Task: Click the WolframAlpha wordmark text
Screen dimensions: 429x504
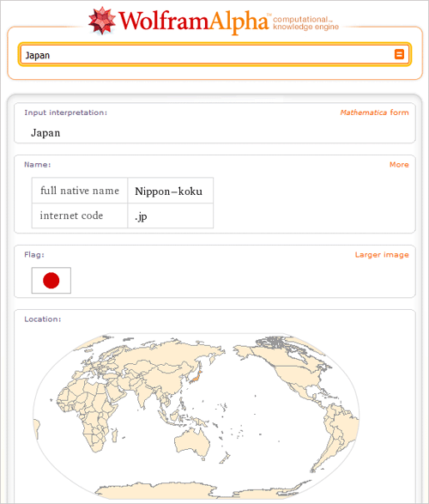Action: tap(194, 21)
